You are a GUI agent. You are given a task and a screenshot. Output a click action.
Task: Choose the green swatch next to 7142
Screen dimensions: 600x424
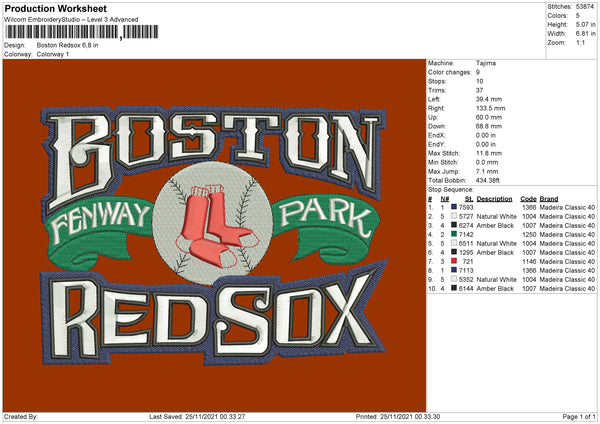coord(454,234)
